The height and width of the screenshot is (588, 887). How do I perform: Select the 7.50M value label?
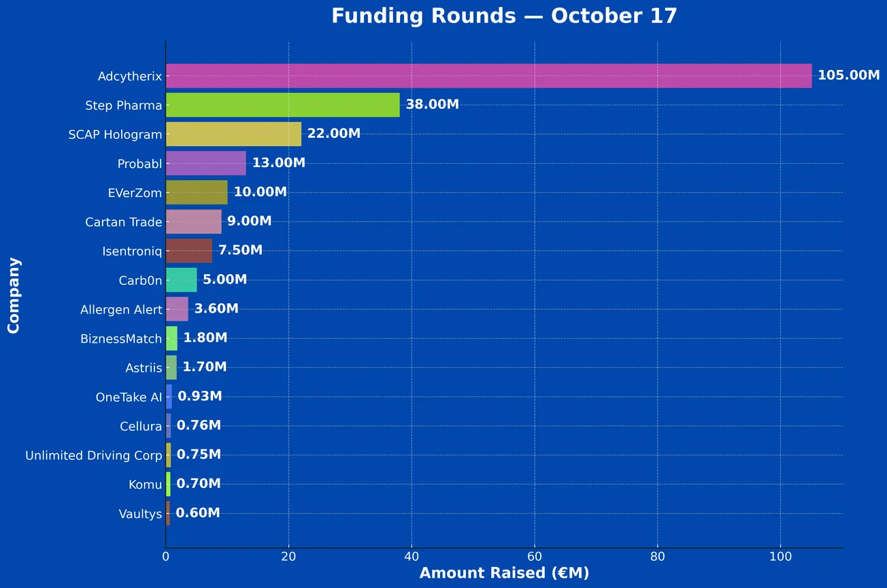240,251
